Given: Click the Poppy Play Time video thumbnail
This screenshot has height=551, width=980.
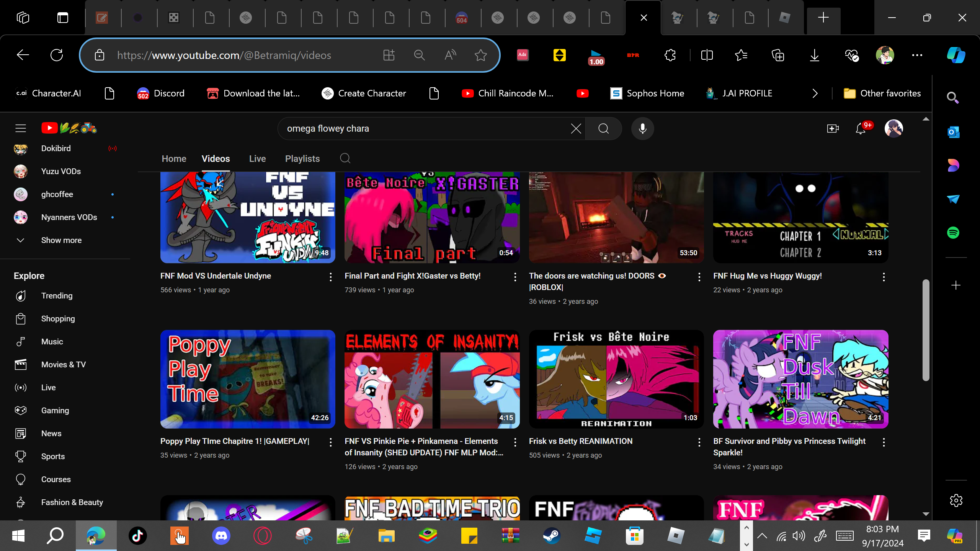Looking at the screenshot, I should pyautogui.click(x=248, y=379).
